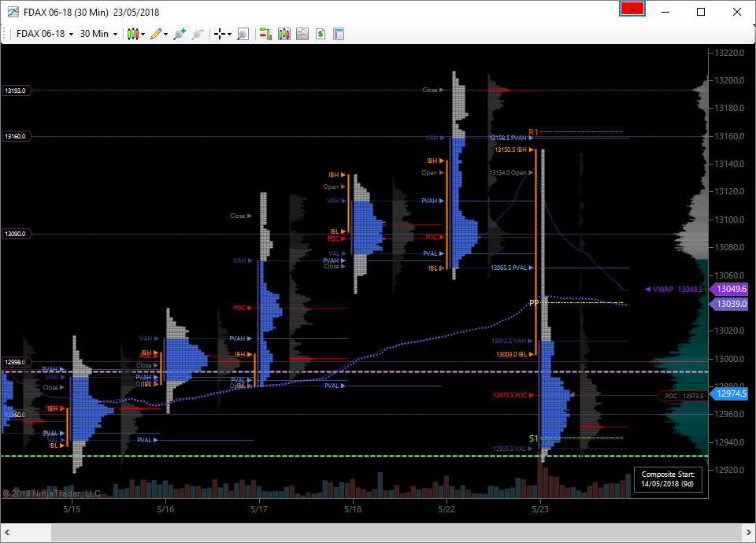This screenshot has height=543, width=756.
Task: Click the Composite Start date box
Action: pyautogui.click(x=668, y=479)
